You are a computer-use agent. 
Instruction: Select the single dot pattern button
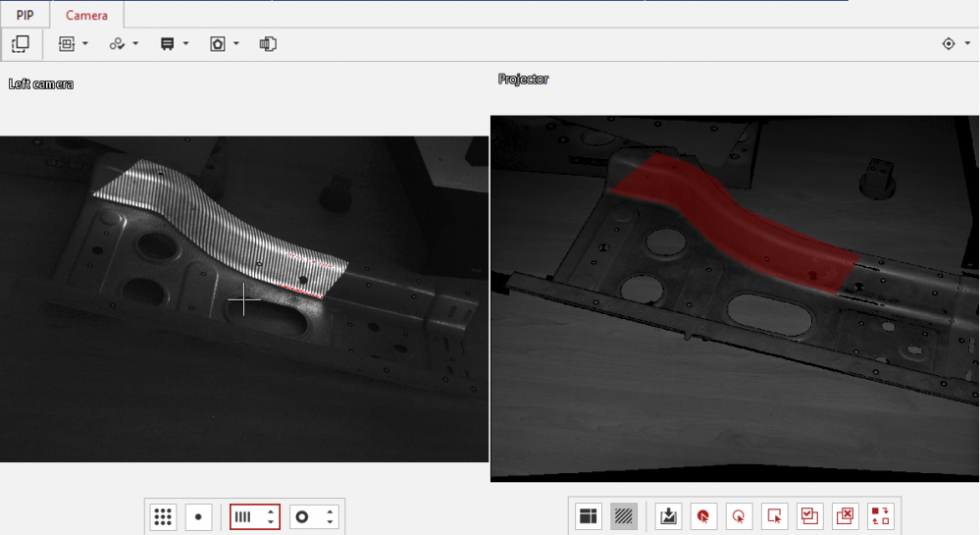pos(198,516)
